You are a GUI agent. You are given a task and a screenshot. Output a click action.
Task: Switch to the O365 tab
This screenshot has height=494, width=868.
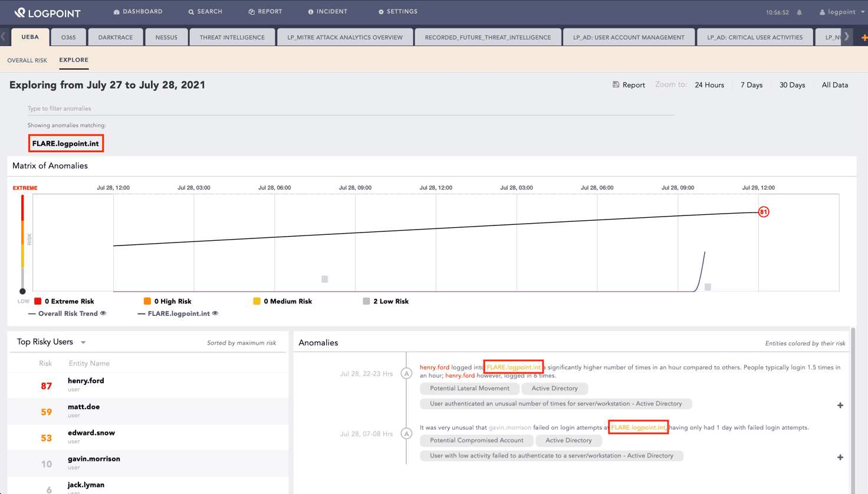click(68, 37)
